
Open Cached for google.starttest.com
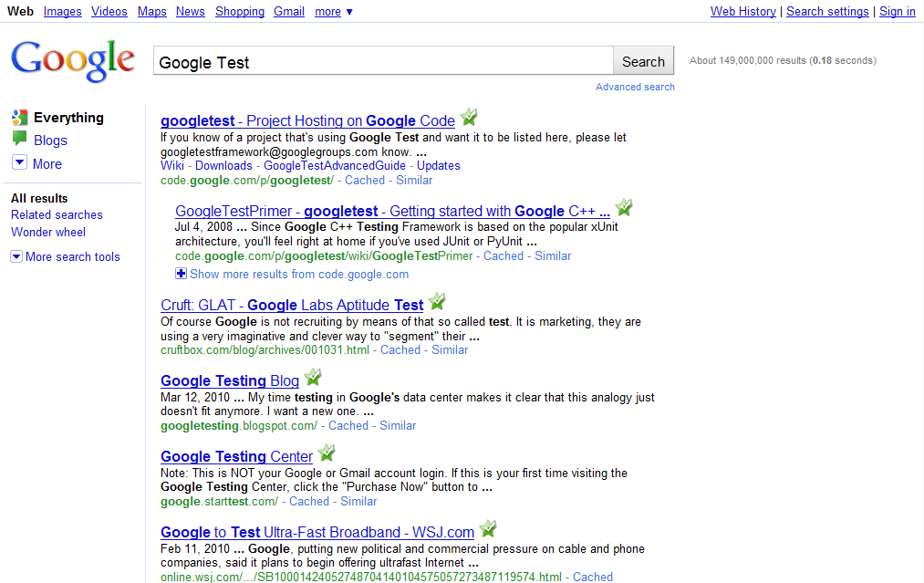coord(309,502)
